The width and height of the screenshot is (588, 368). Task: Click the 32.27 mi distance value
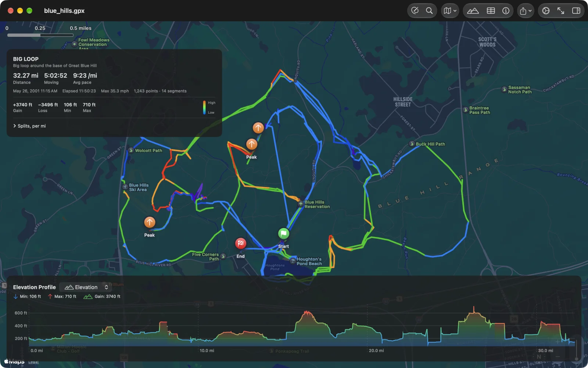coord(26,75)
